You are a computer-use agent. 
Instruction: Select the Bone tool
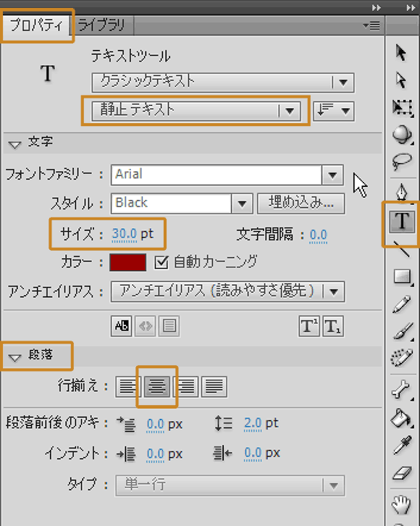click(402, 390)
